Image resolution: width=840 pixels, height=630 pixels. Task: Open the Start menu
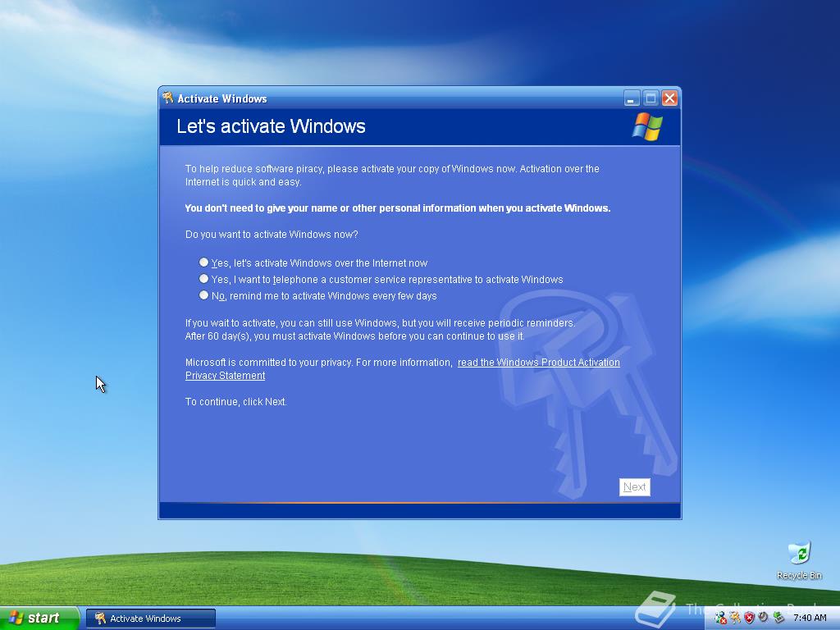pyautogui.click(x=39, y=619)
